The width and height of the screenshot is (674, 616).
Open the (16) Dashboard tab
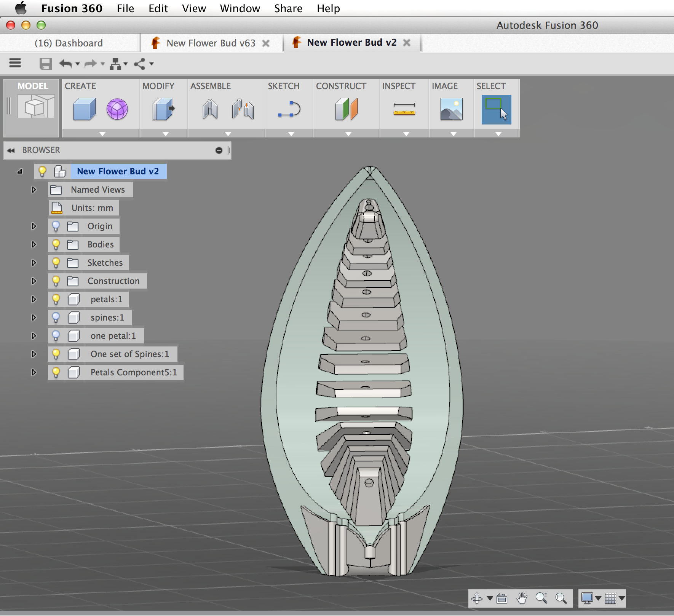tap(69, 43)
